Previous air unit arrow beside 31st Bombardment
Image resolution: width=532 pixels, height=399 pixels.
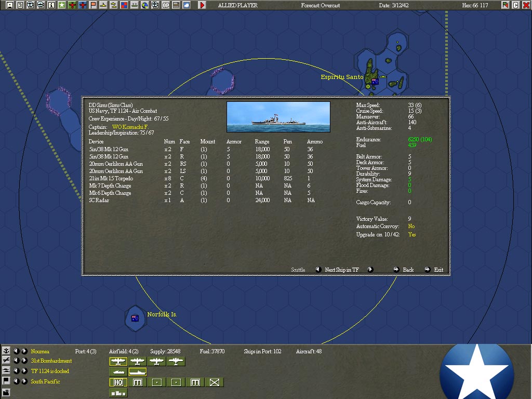(16, 361)
